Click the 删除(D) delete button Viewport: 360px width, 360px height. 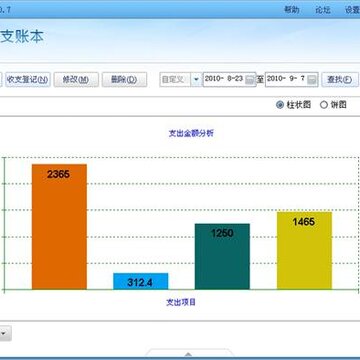point(124,80)
